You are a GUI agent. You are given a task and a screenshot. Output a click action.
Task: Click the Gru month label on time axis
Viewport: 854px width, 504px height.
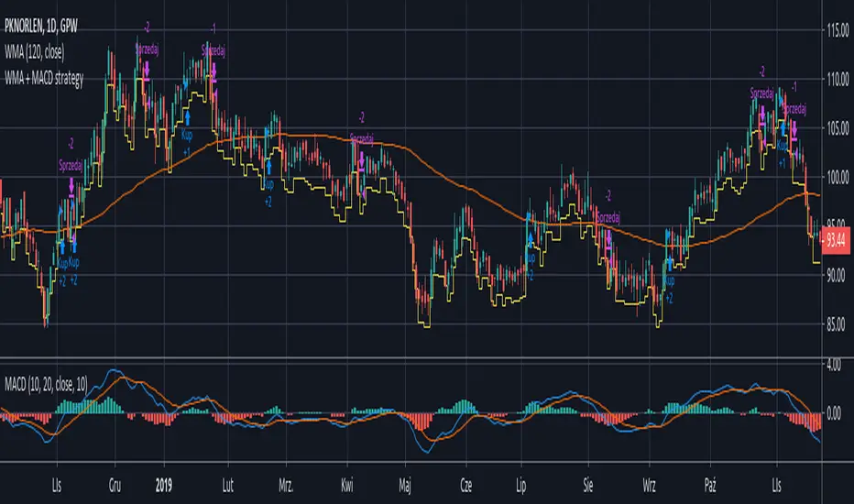115,486
